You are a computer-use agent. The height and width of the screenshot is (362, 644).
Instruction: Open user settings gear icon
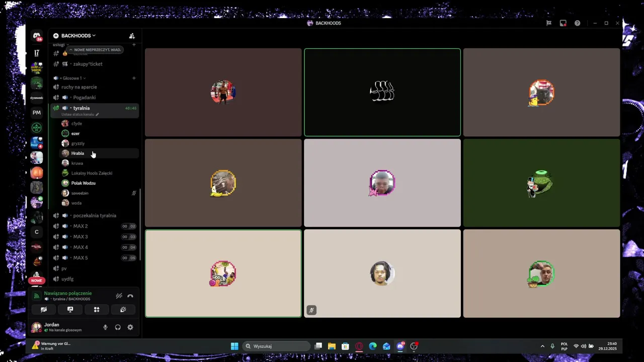point(130,327)
